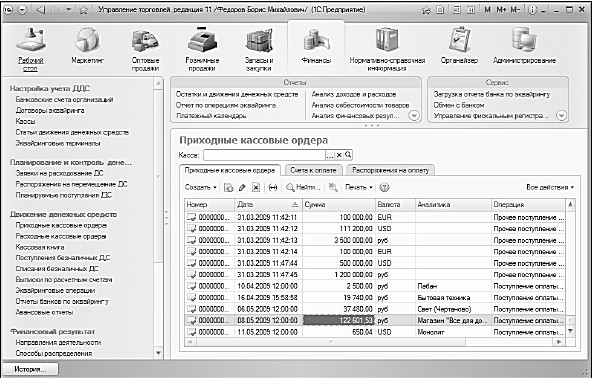Click the table vertical scroll up arrow
The height and width of the screenshot is (378, 593).
(x=570, y=204)
